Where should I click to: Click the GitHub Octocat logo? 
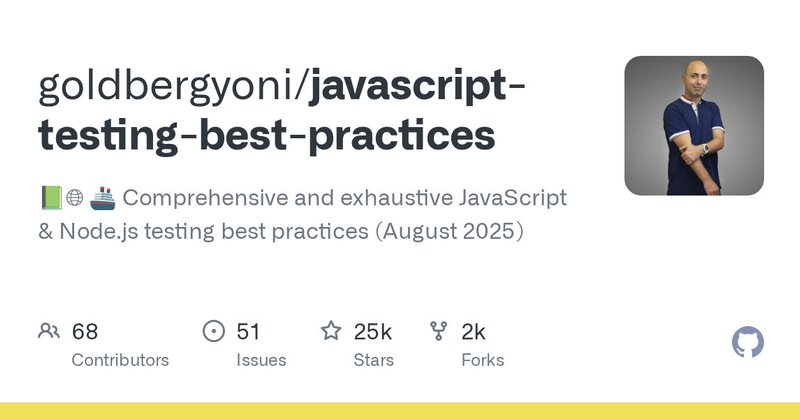coord(747,342)
